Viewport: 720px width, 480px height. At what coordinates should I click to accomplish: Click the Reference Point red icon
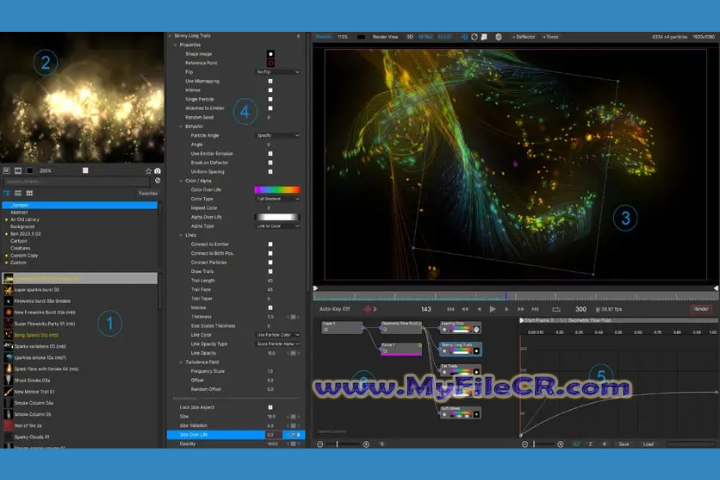pyautogui.click(x=270, y=63)
